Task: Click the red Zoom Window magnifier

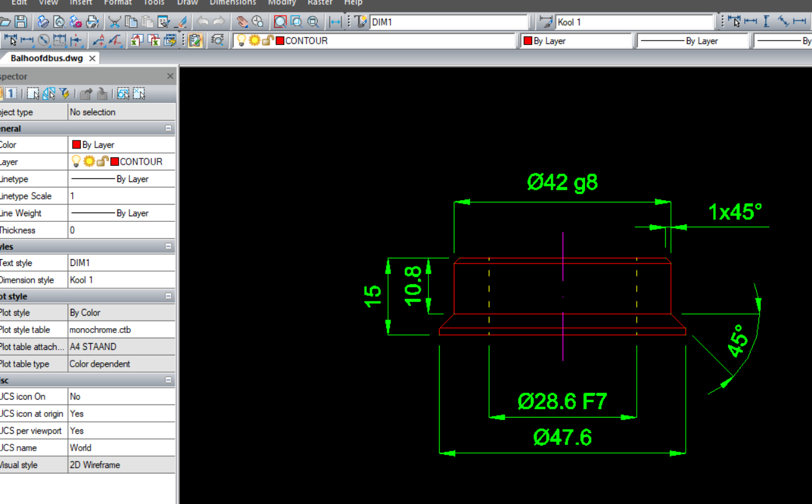Action: click(280, 22)
